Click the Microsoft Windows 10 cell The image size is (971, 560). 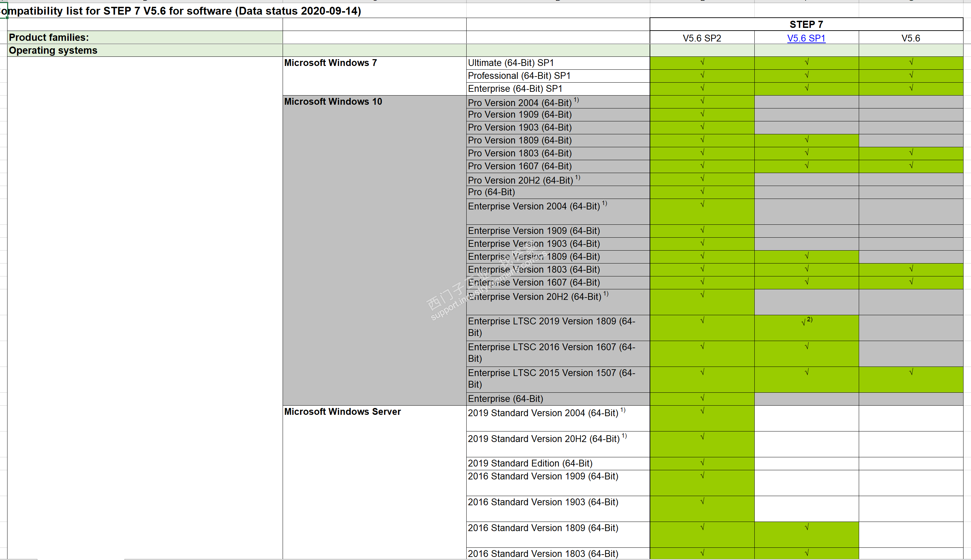333,102
